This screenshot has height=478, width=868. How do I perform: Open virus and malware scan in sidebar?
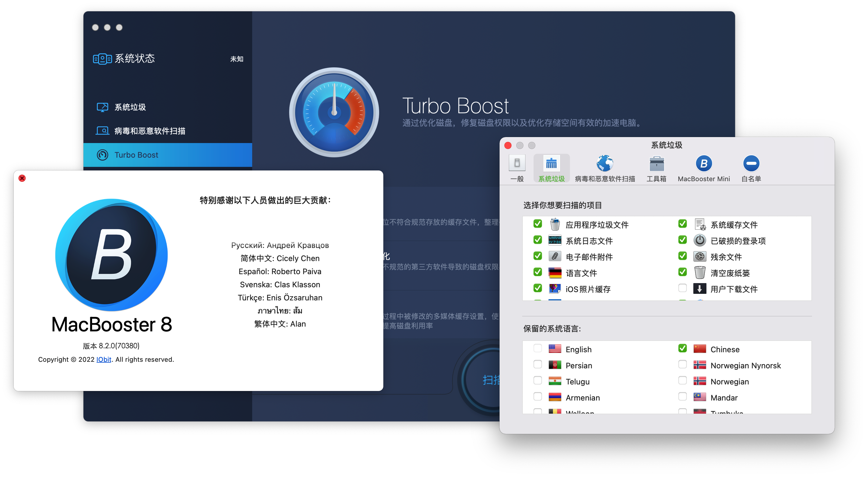(149, 131)
